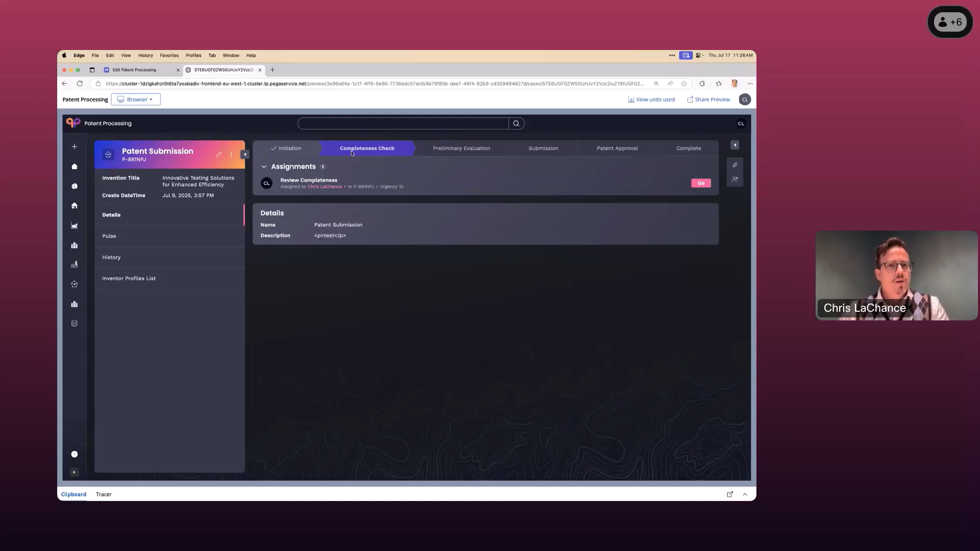Click the attachments paperclip icon on right panel
This screenshot has width=980, height=551.
(735, 165)
